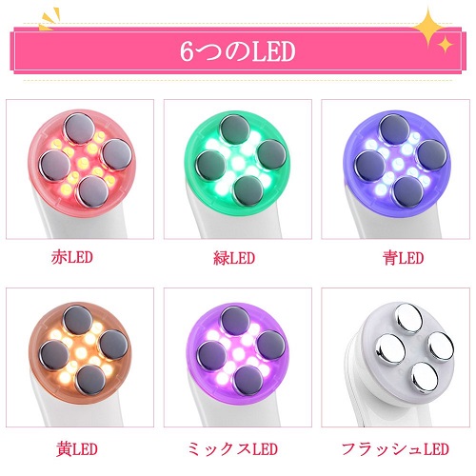This screenshot has height=476, width=476.
Task: Click the pink 6つのLED banner title
Action: (238, 50)
